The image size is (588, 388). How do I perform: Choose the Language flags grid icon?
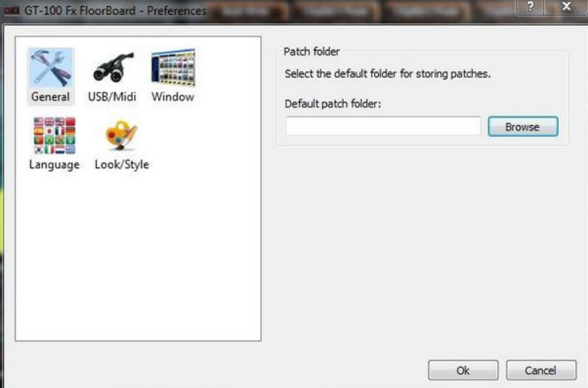pos(54,136)
